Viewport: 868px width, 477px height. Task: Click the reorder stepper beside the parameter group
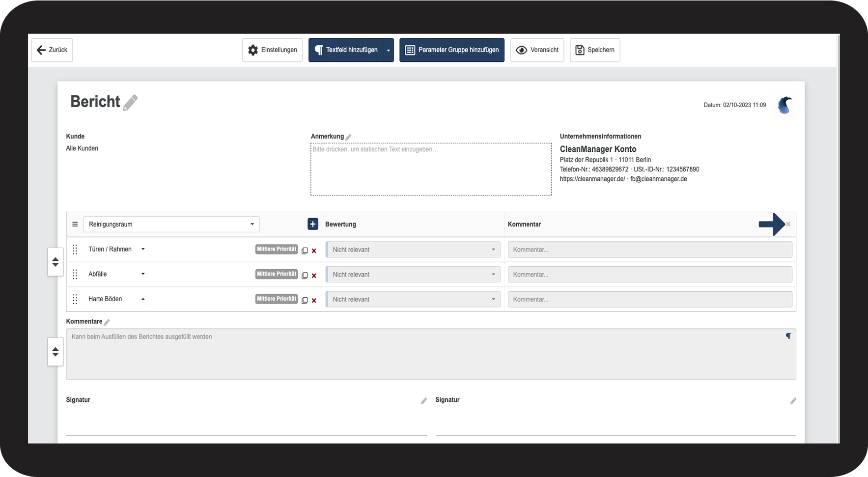(x=56, y=262)
